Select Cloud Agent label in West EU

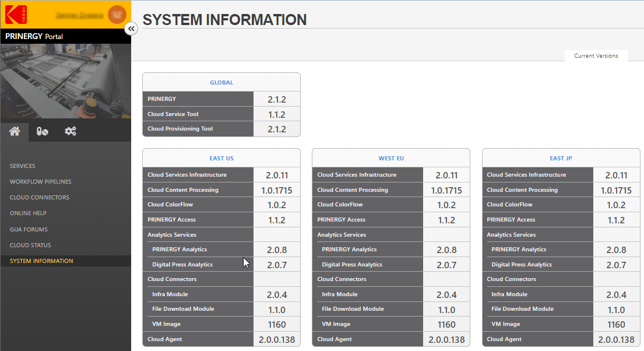(335, 339)
